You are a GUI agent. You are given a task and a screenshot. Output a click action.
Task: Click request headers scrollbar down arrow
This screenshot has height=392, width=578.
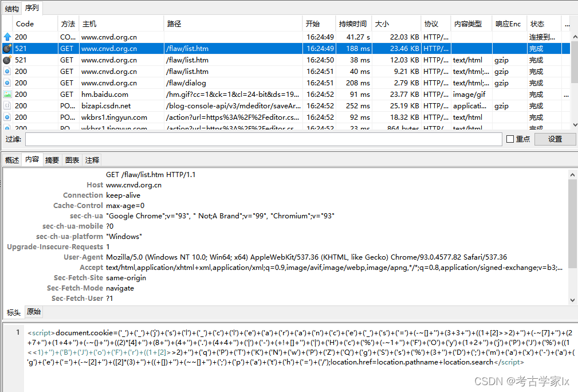(x=572, y=300)
